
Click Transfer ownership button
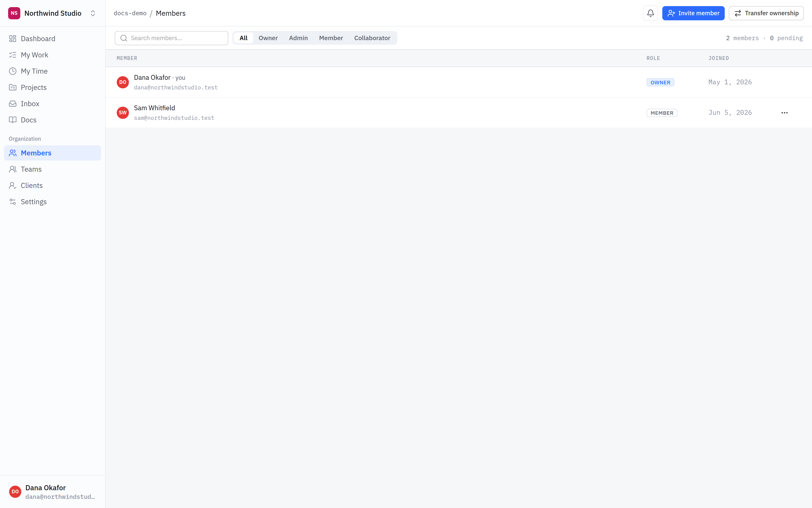tap(766, 13)
